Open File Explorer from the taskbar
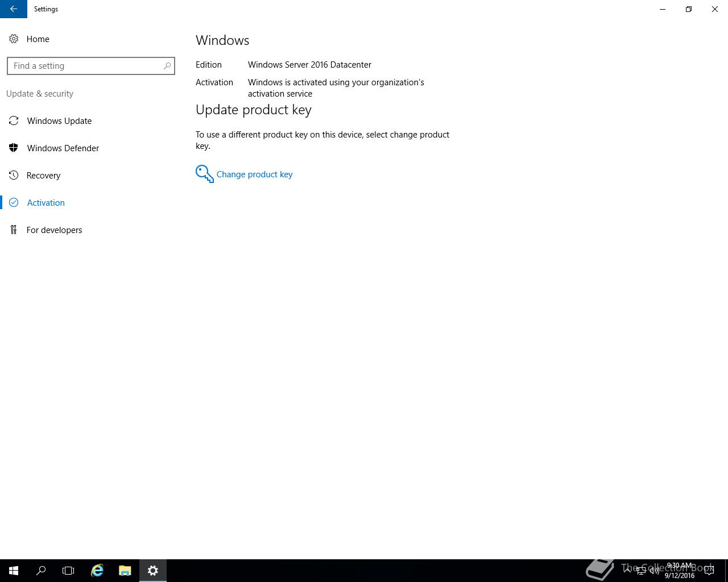The width and height of the screenshot is (728, 582). 125,571
